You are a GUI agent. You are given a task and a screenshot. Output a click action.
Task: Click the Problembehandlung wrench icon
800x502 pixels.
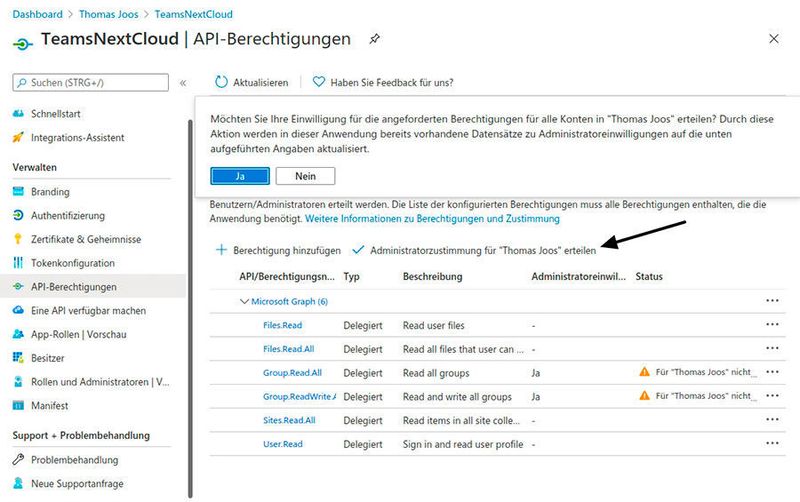click(x=18, y=459)
